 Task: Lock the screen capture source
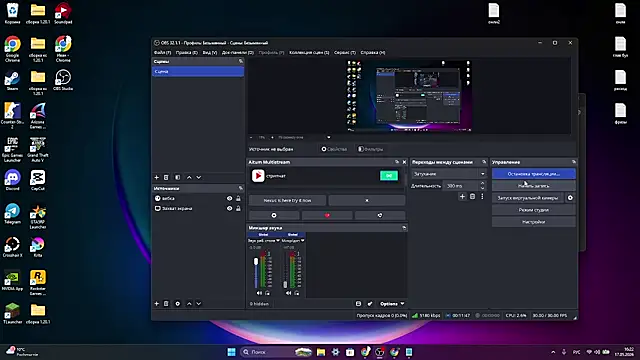pos(238,209)
